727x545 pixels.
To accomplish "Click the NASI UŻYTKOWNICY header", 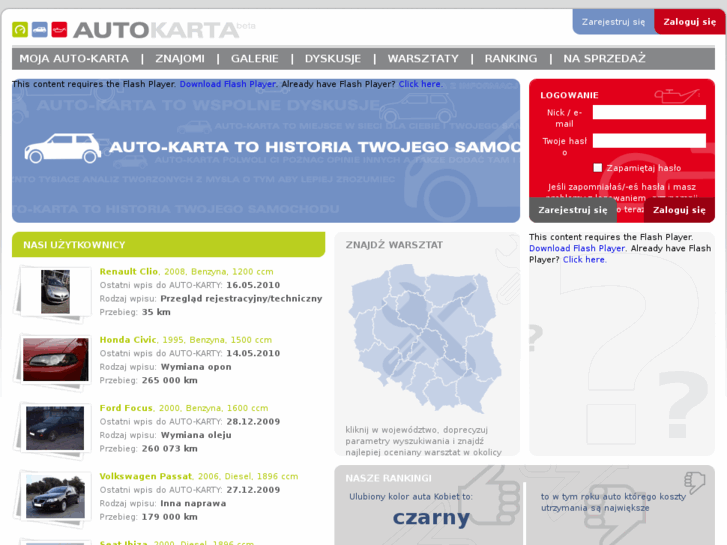I will (x=168, y=244).
